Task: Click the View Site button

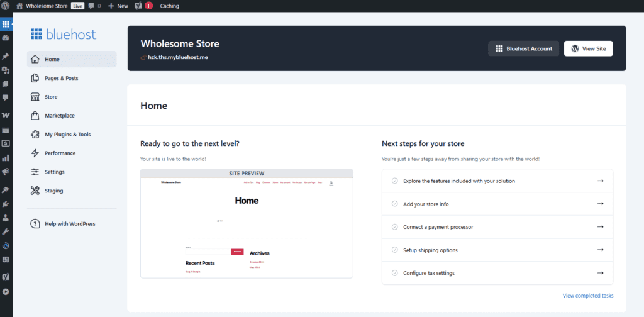Action: [x=589, y=48]
